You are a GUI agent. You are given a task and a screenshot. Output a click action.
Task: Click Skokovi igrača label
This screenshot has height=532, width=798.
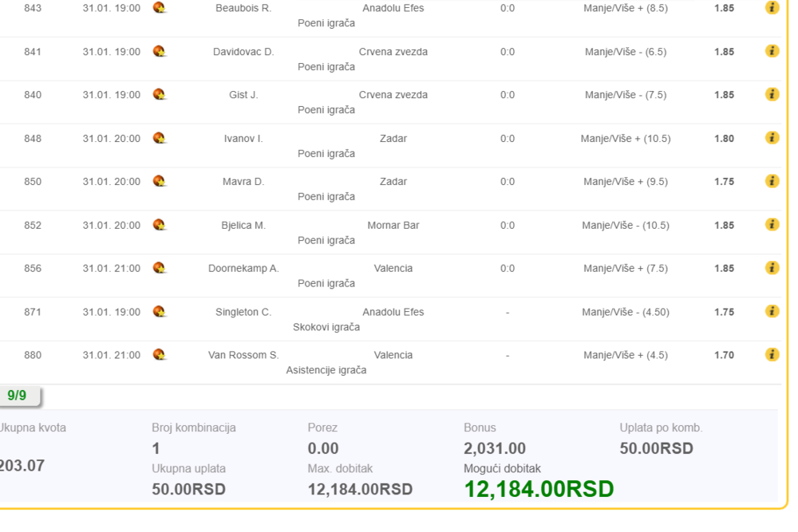click(x=326, y=327)
